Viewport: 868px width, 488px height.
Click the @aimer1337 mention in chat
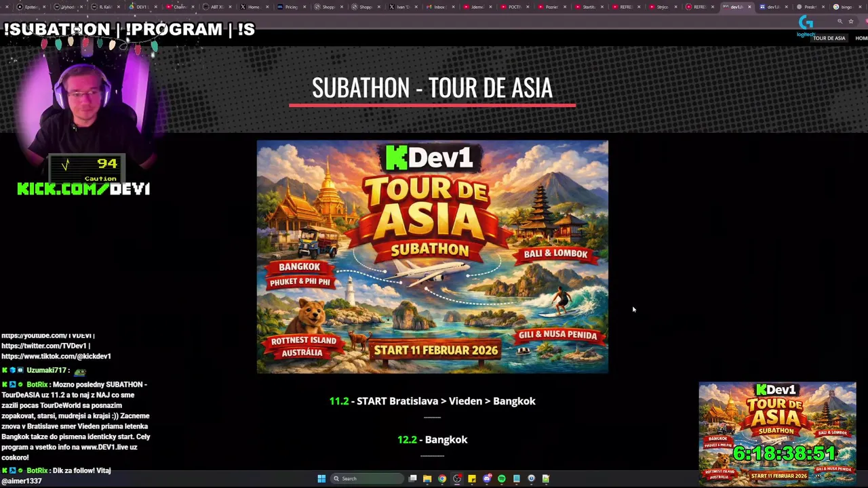22,481
